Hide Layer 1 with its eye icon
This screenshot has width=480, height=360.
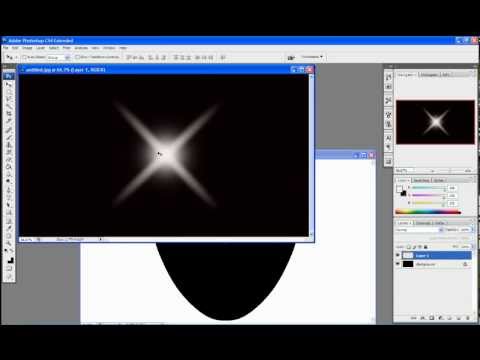pyautogui.click(x=398, y=255)
